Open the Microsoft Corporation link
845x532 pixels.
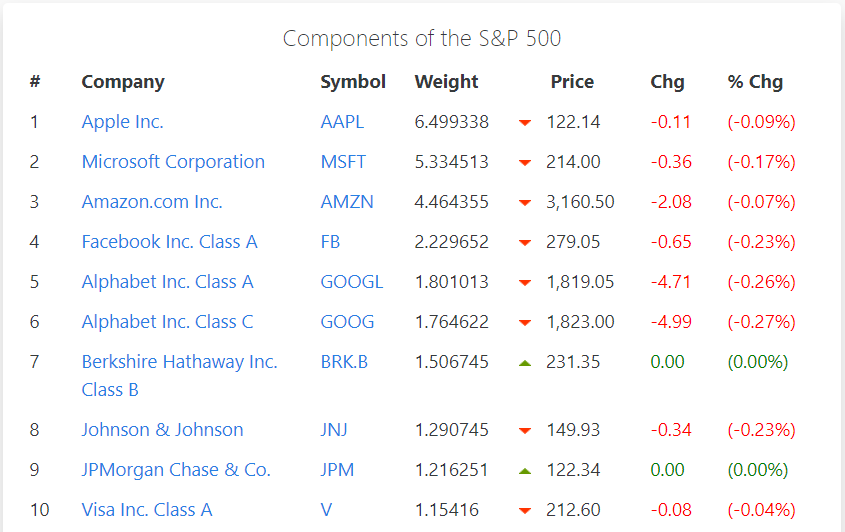tap(173, 162)
